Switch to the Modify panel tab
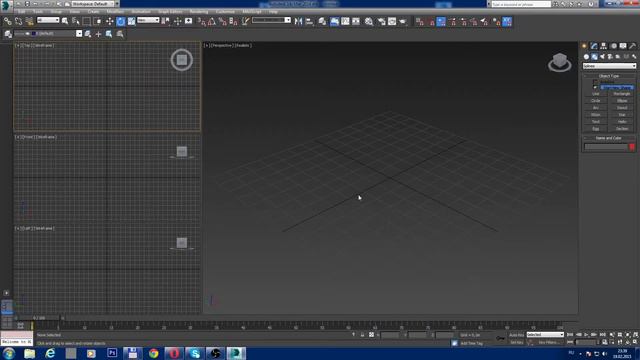The width and height of the screenshot is (640, 360). (594, 46)
